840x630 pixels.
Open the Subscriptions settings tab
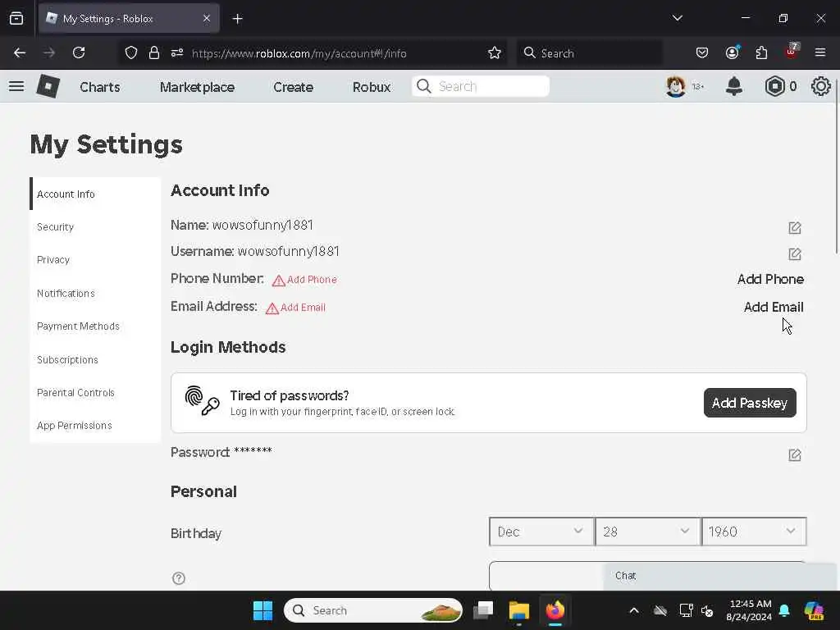[x=95, y=359]
